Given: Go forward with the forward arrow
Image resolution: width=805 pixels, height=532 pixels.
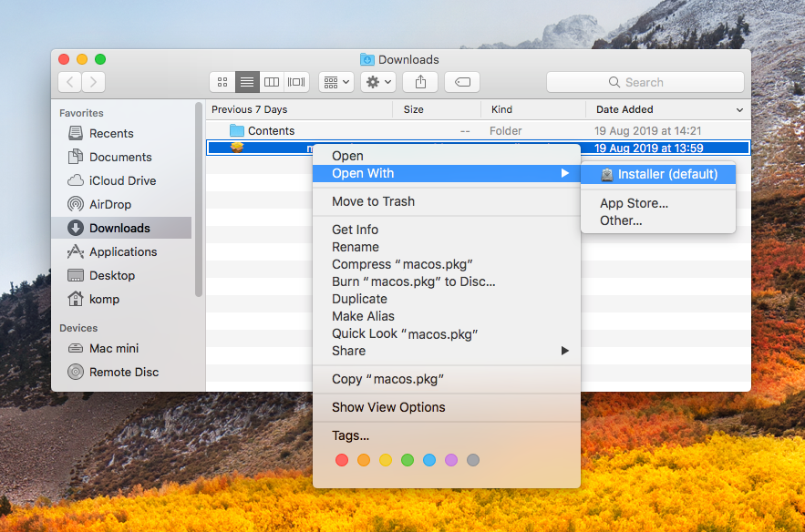Looking at the screenshot, I should pos(93,82).
